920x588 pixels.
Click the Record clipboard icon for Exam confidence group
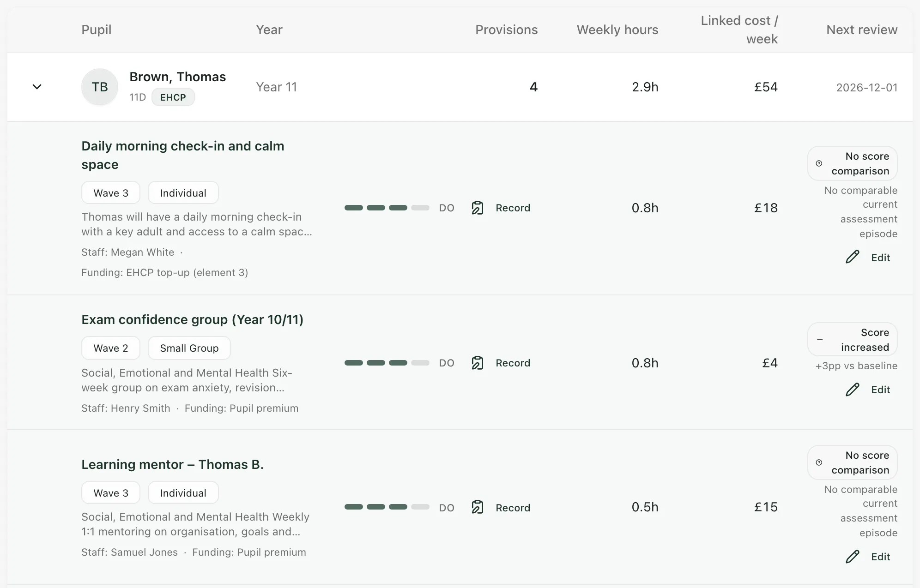[x=478, y=363]
